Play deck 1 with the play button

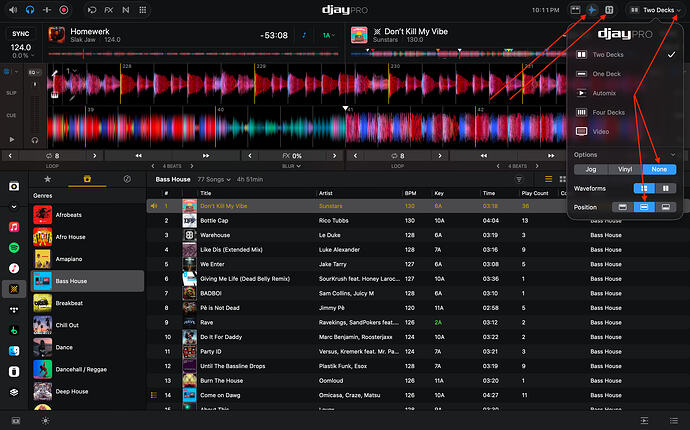pos(12,140)
